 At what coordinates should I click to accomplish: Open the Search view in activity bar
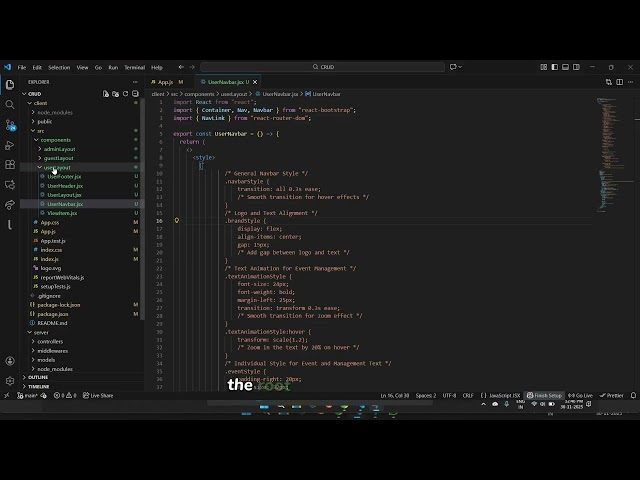point(10,103)
